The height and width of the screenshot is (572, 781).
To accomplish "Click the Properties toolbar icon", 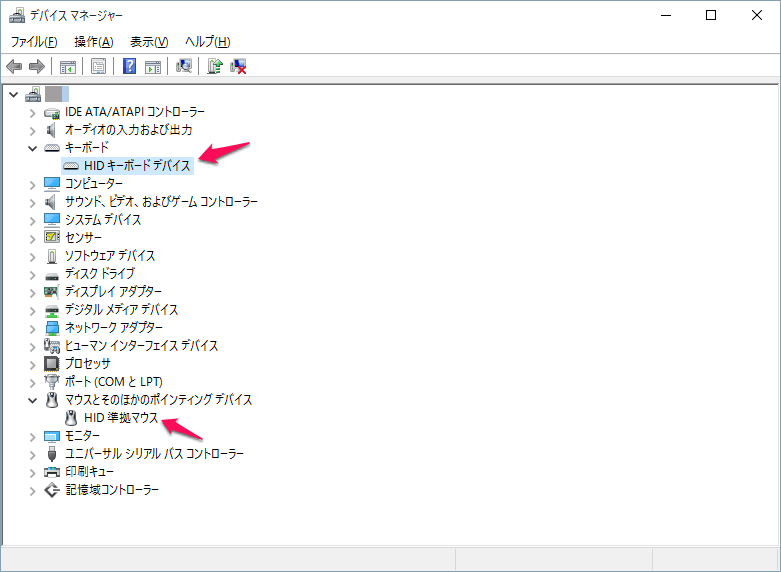I will point(98,67).
